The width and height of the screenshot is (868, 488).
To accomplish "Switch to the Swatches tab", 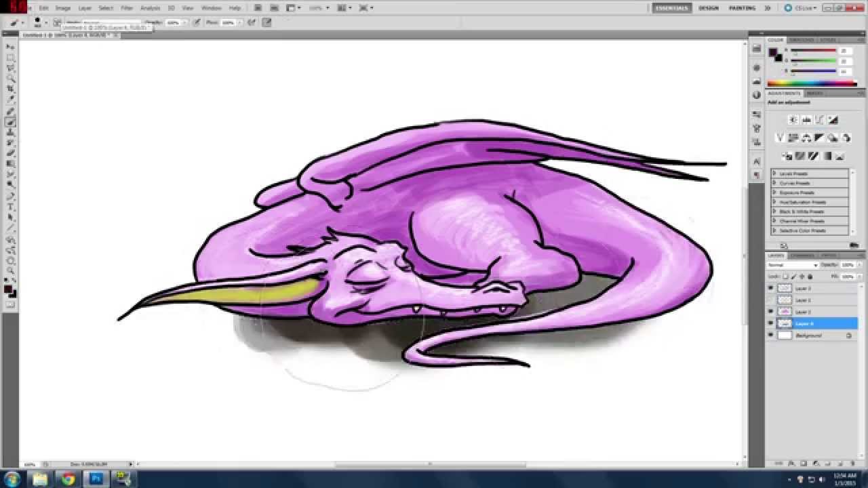I will click(802, 40).
